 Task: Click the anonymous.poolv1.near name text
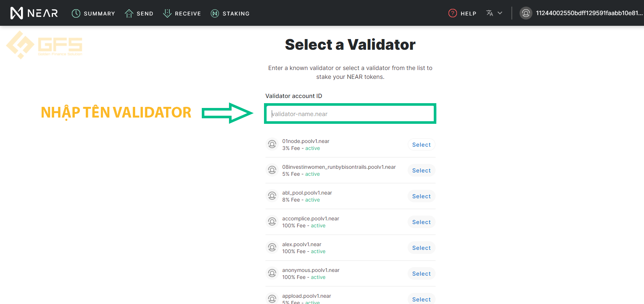pyautogui.click(x=311, y=270)
